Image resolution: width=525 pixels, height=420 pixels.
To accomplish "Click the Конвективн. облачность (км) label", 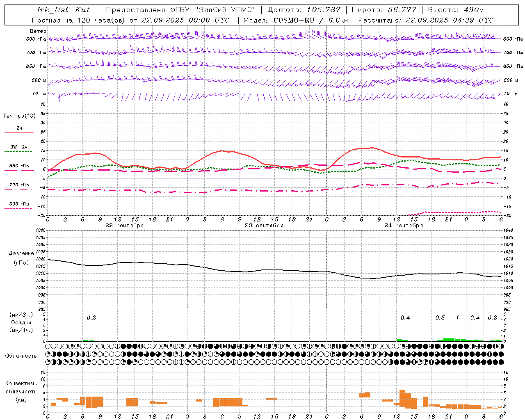I will pos(21,391).
